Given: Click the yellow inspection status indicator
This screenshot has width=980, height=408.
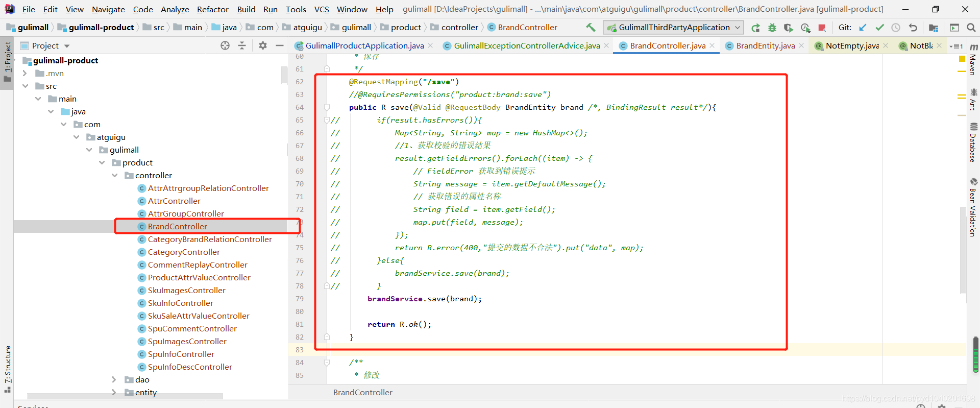Looking at the screenshot, I should coord(962,59).
